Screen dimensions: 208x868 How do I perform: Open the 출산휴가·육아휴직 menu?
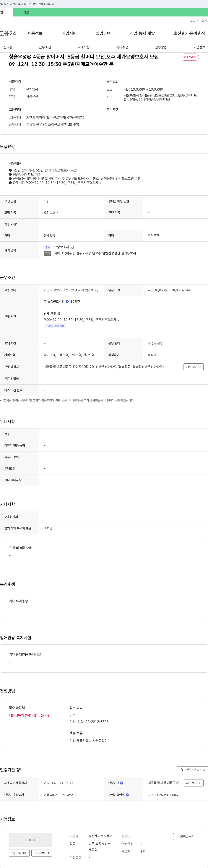189,33
